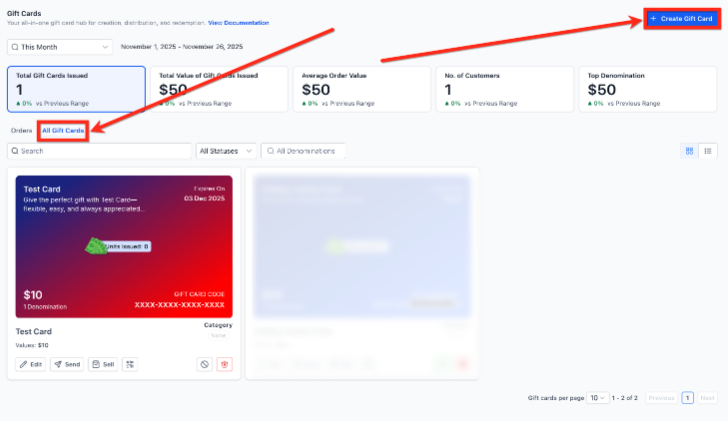Open the View Documentation link
This screenshot has width=728, height=421.
(239, 23)
